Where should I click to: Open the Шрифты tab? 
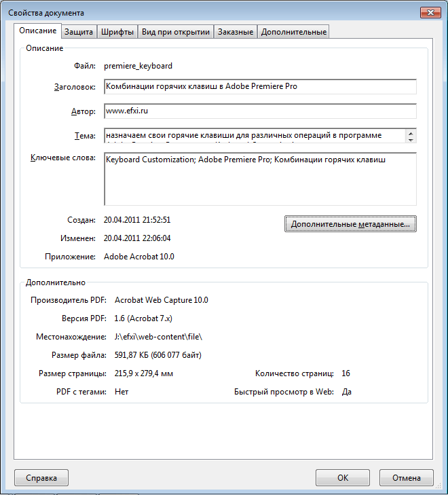[117, 32]
